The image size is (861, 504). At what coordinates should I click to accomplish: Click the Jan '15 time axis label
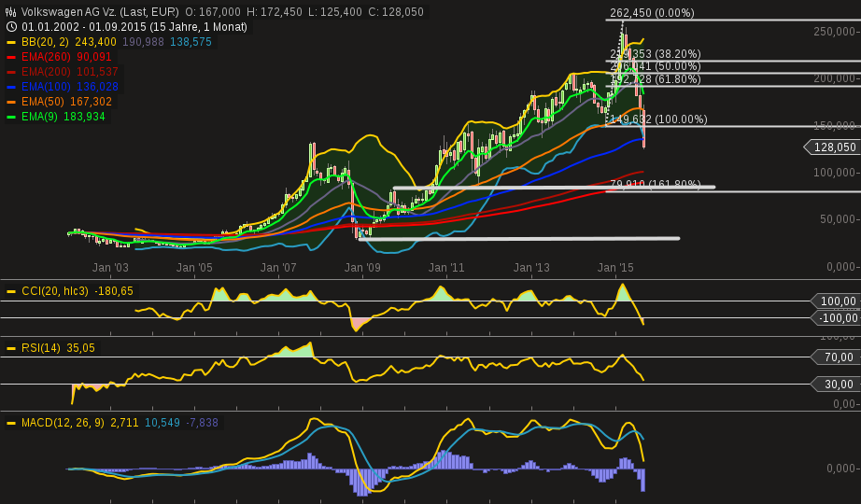[615, 267]
